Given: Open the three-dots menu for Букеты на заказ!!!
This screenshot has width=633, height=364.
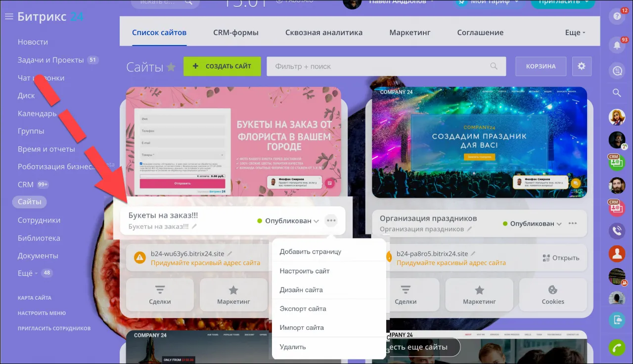Looking at the screenshot, I should (x=331, y=221).
